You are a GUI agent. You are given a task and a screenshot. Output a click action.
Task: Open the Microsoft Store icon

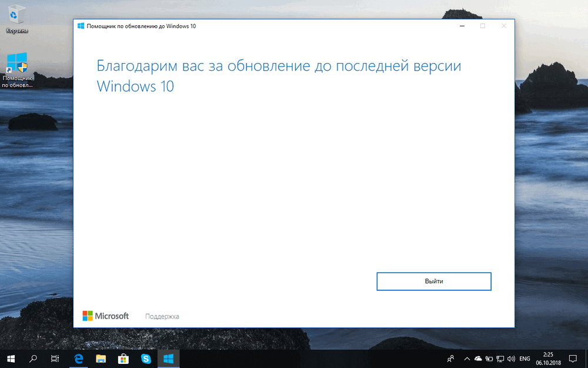pos(123,359)
